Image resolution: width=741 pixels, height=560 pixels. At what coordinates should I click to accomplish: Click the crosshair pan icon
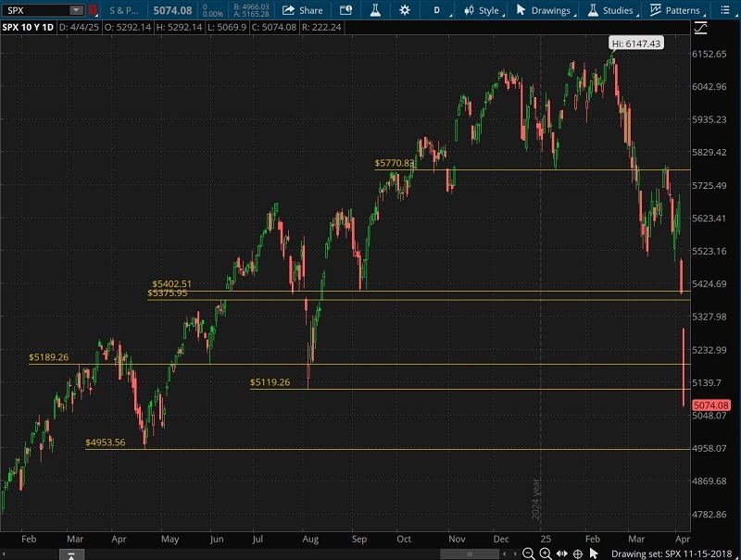579,554
